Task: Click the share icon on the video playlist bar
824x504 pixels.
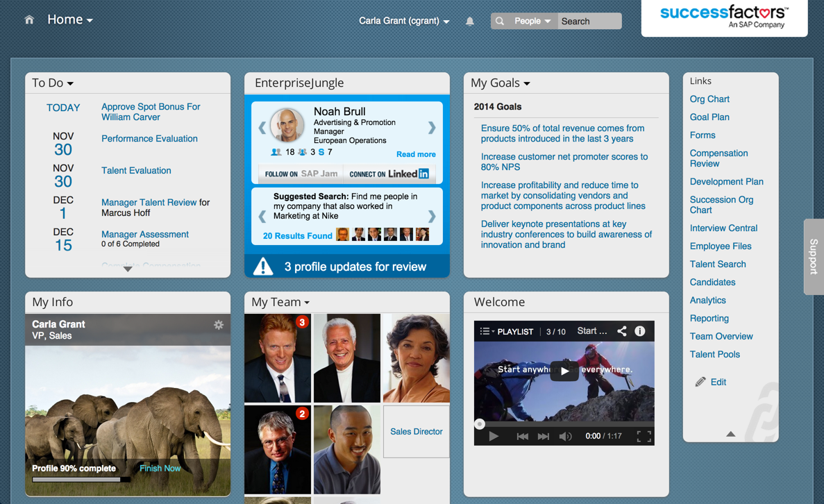Action: pyautogui.click(x=621, y=331)
